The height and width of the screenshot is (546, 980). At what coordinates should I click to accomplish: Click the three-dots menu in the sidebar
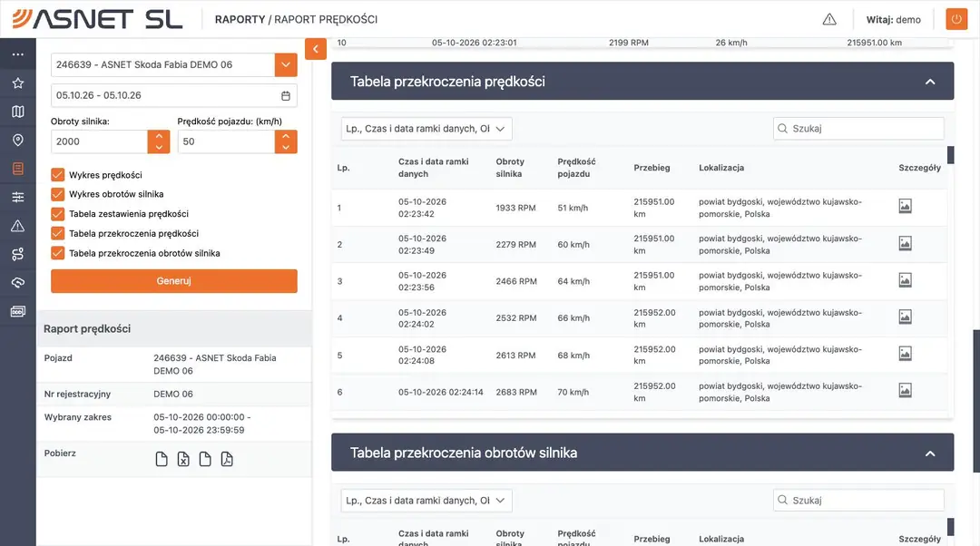click(18, 54)
